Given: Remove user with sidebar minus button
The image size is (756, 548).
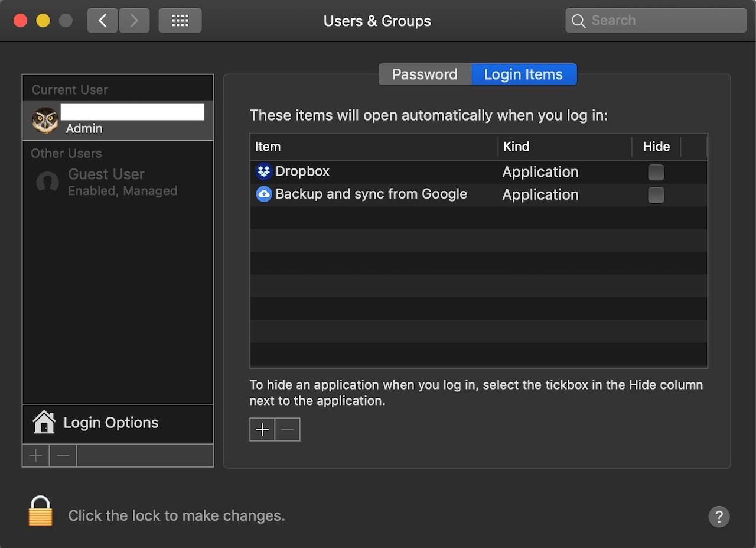Looking at the screenshot, I should (x=63, y=456).
